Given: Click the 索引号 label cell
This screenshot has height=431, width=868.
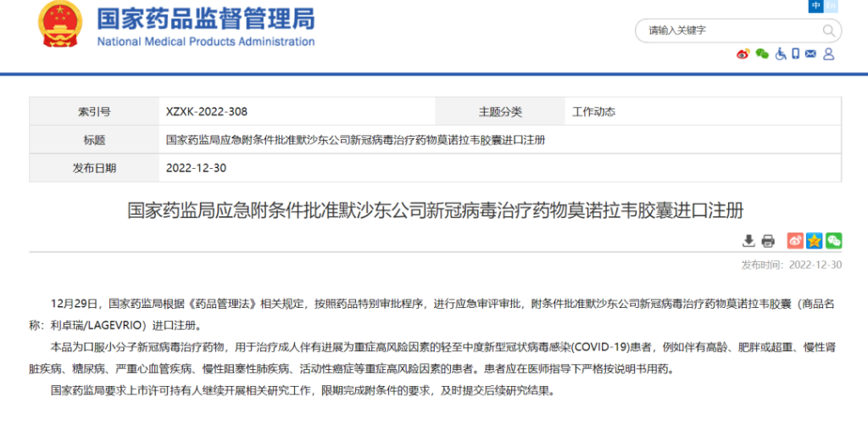Looking at the screenshot, I should click(94, 111).
